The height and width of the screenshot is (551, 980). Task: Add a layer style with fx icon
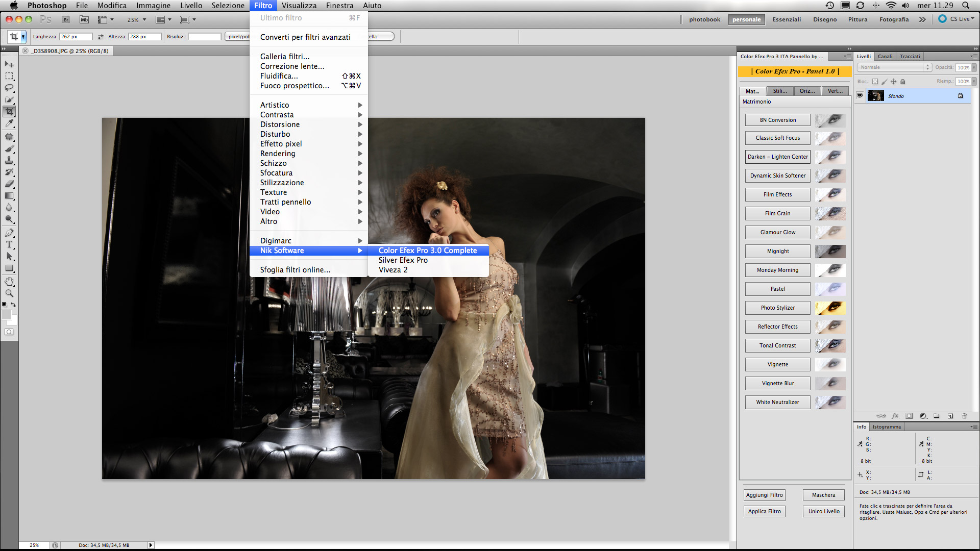[895, 416]
